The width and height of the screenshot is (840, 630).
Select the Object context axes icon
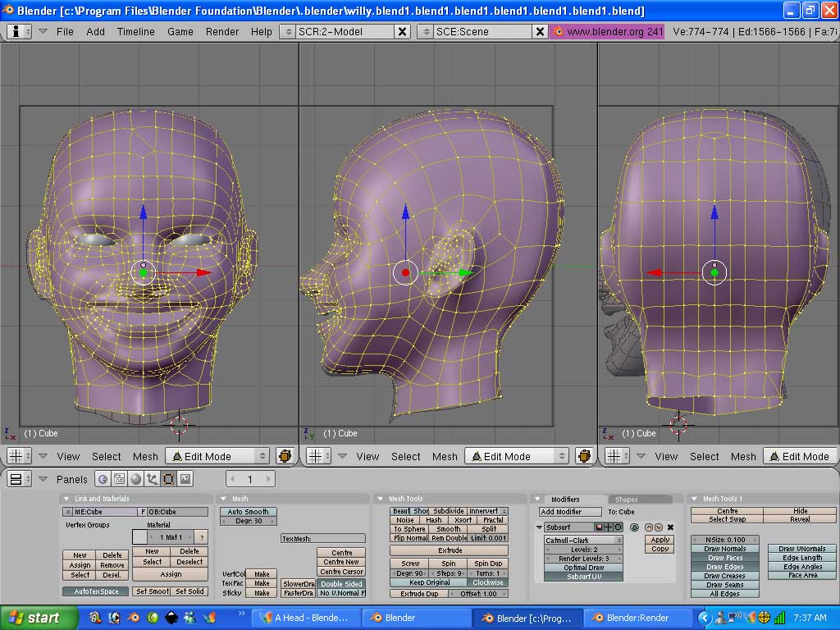152,479
